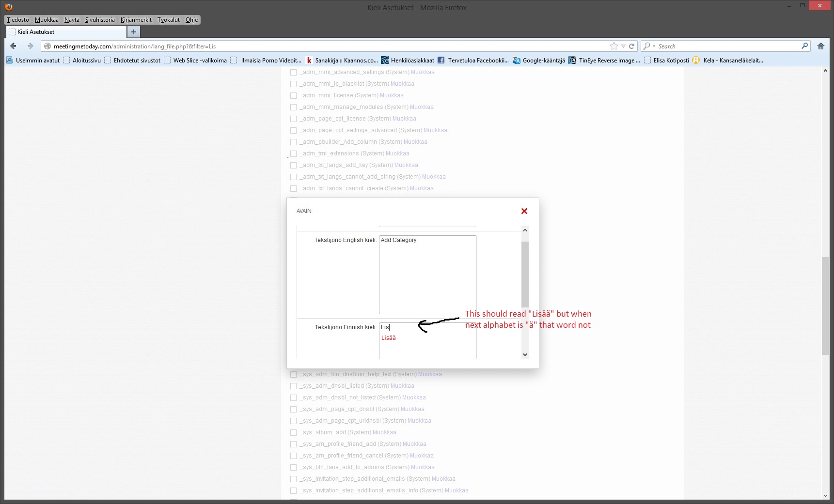The image size is (834, 504).
Task: Open the Google-kääntäjä bookmark
Action: pyautogui.click(x=539, y=61)
